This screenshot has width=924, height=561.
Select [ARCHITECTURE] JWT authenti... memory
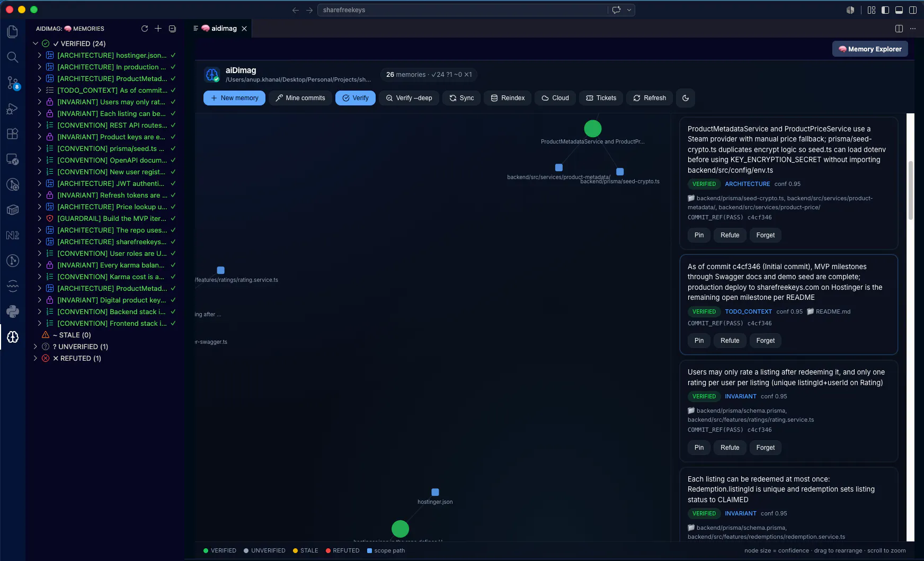click(x=104, y=183)
